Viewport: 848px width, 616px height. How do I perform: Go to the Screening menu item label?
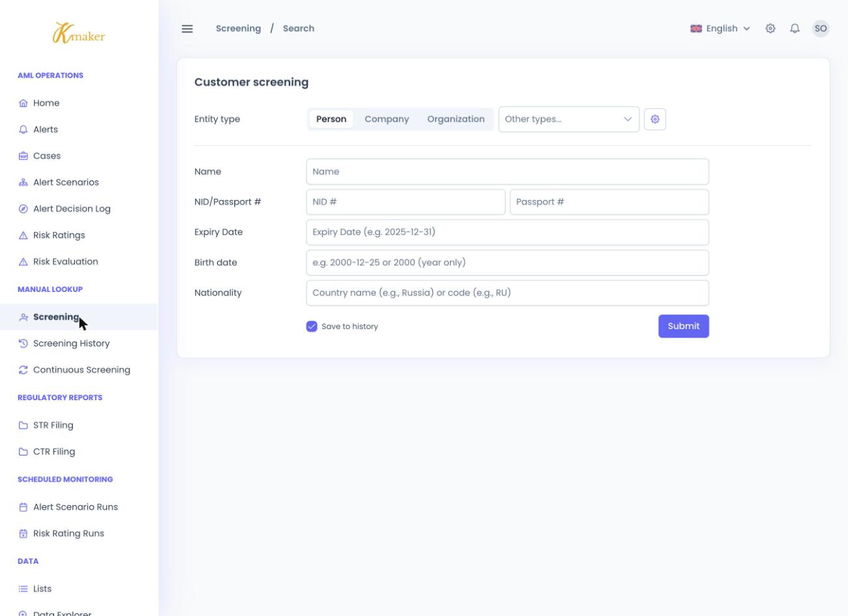(x=56, y=317)
